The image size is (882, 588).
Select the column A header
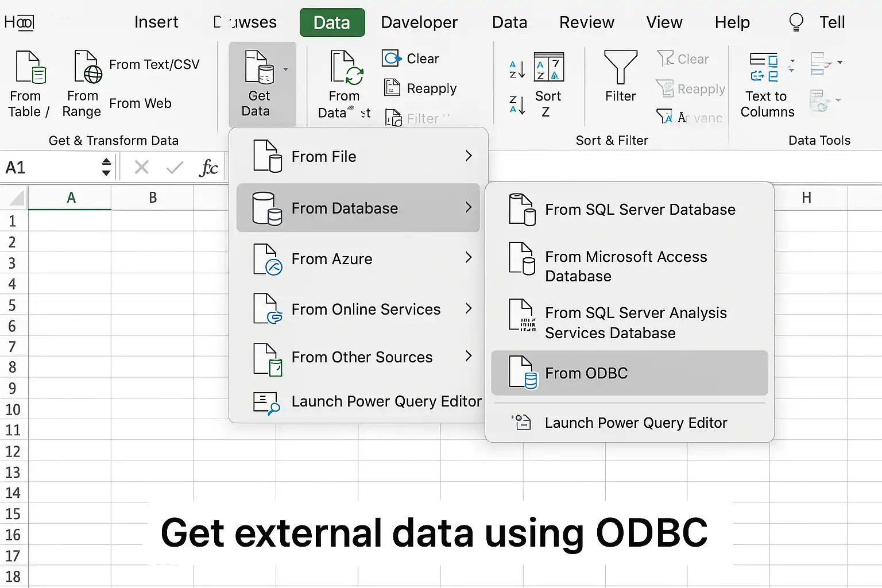[70, 198]
